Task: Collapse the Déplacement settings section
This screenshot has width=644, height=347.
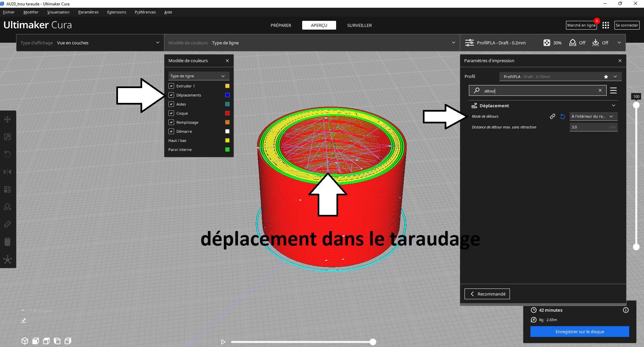Action: click(x=613, y=106)
